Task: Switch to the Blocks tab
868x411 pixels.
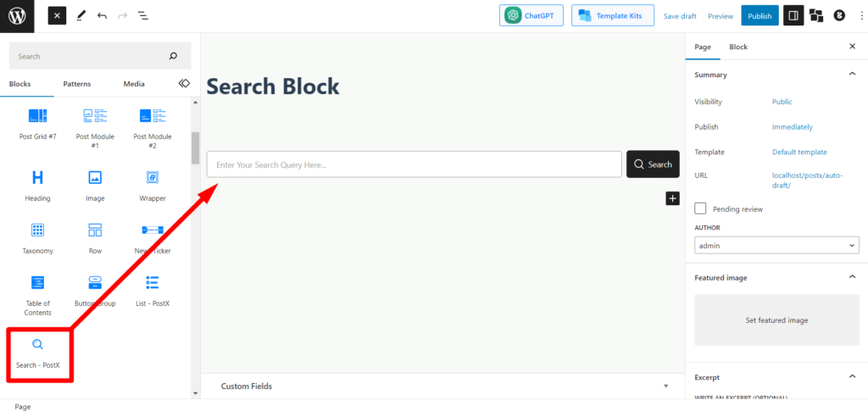Action: click(x=20, y=84)
